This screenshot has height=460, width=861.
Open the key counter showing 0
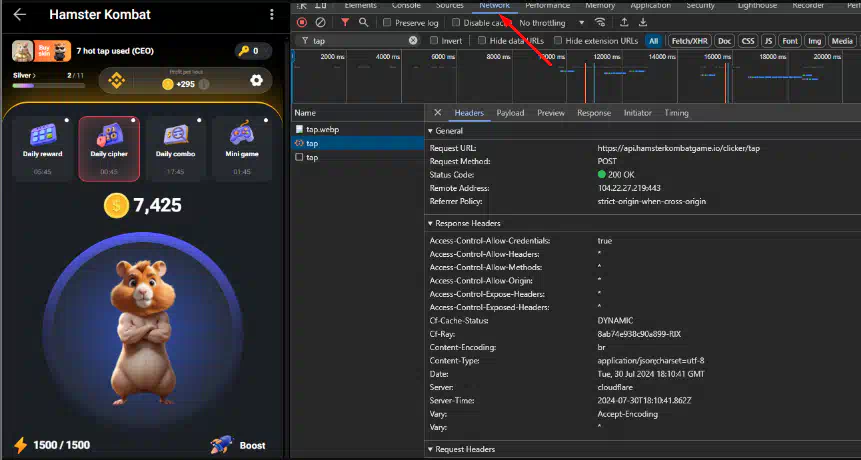[x=253, y=51]
